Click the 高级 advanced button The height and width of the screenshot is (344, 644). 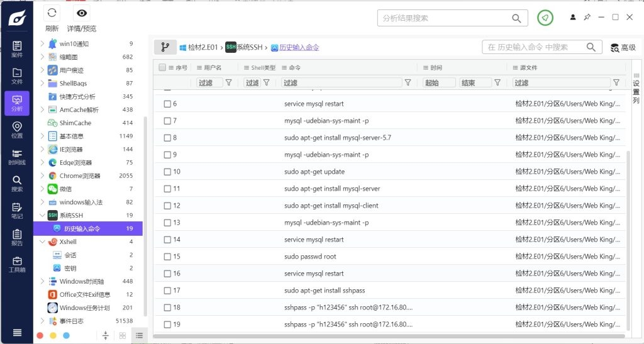[x=623, y=48]
